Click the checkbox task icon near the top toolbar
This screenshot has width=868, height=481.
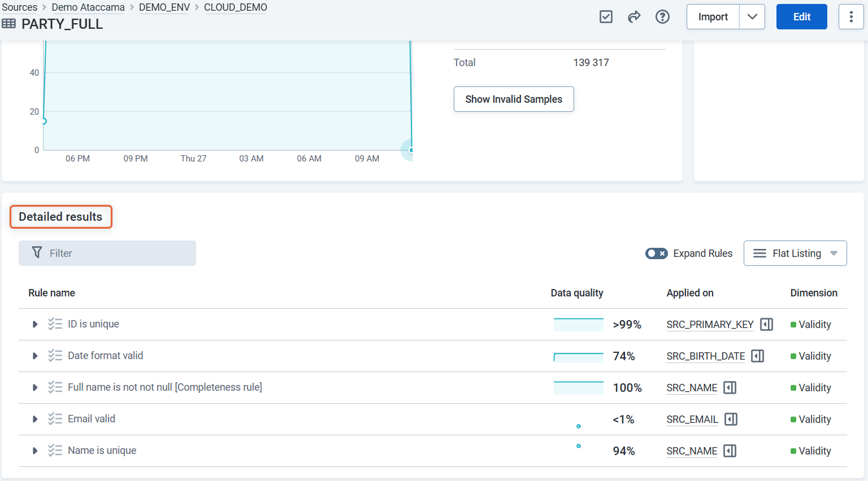pos(606,16)
